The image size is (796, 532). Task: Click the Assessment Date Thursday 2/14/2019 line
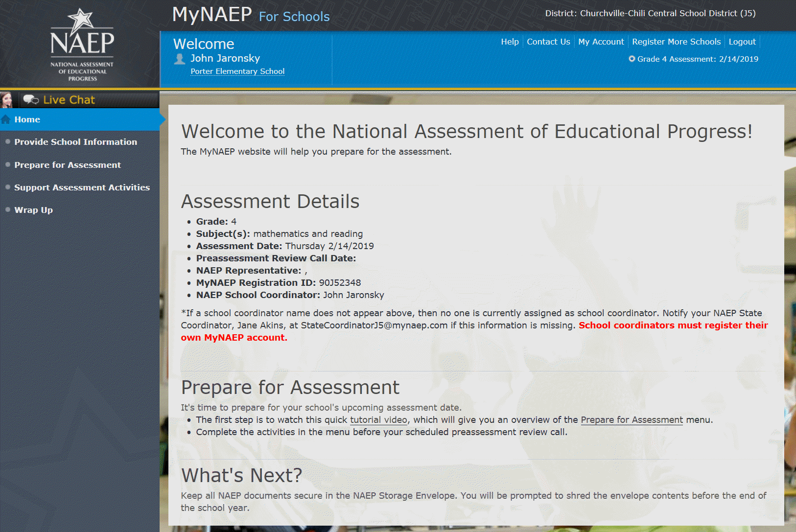[x=285, y=246]
